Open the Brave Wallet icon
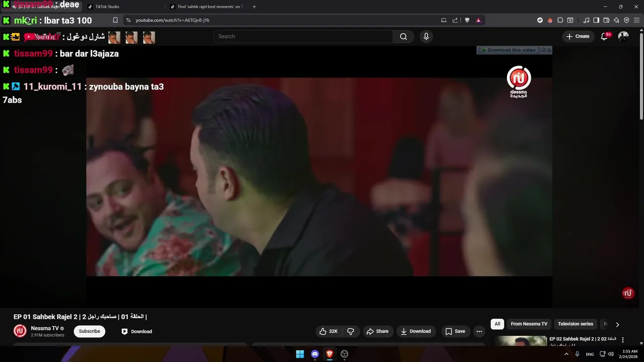This screenshot has width=644, height=362. (606, 20)
